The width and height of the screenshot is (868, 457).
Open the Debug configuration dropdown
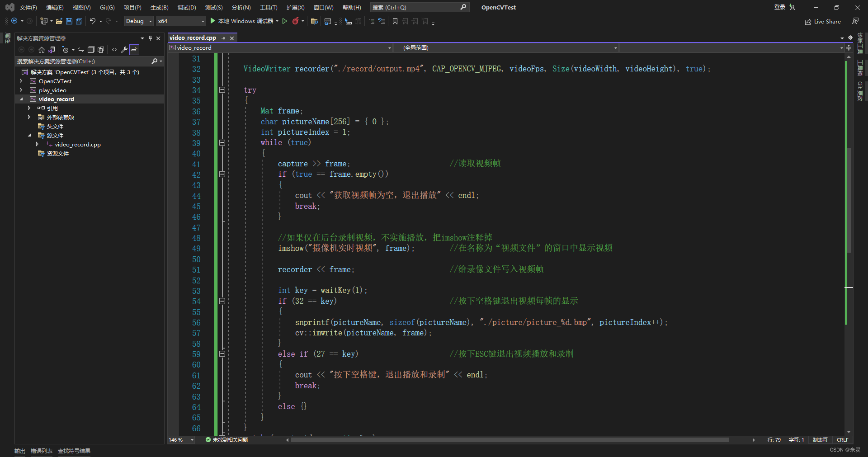click(138, 21)
